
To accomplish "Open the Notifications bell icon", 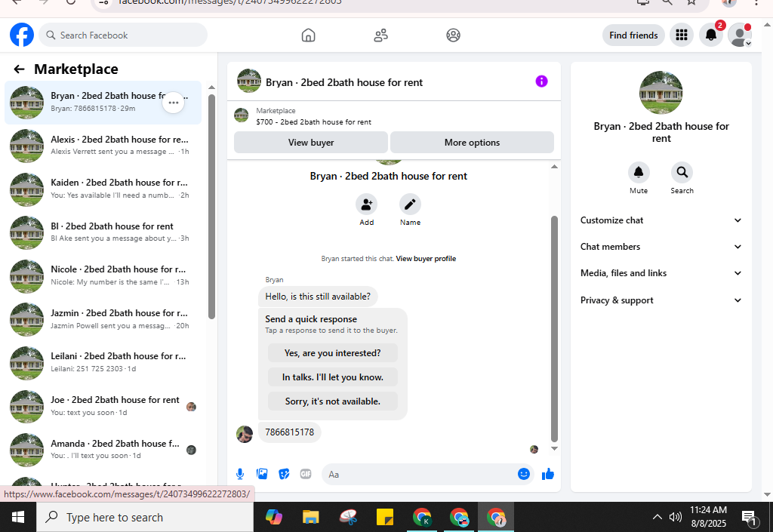I will (711, 35).
